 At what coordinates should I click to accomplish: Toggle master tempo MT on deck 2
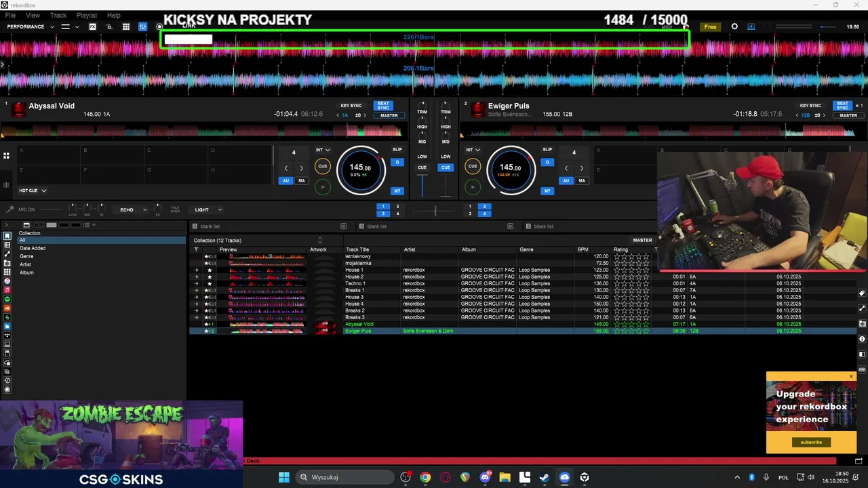tap(547, 191)
